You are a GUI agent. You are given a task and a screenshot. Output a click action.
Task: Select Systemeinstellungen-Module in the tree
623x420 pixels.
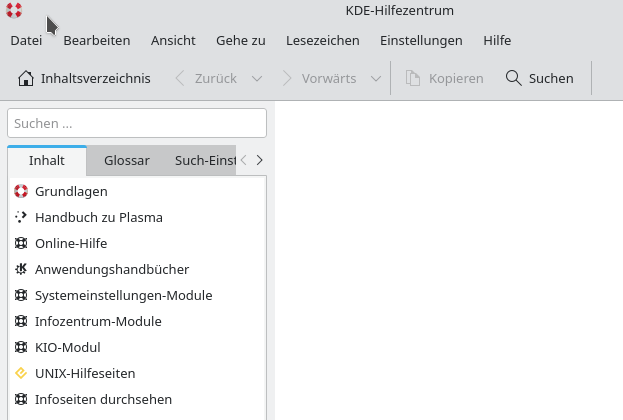click(124, 295)
